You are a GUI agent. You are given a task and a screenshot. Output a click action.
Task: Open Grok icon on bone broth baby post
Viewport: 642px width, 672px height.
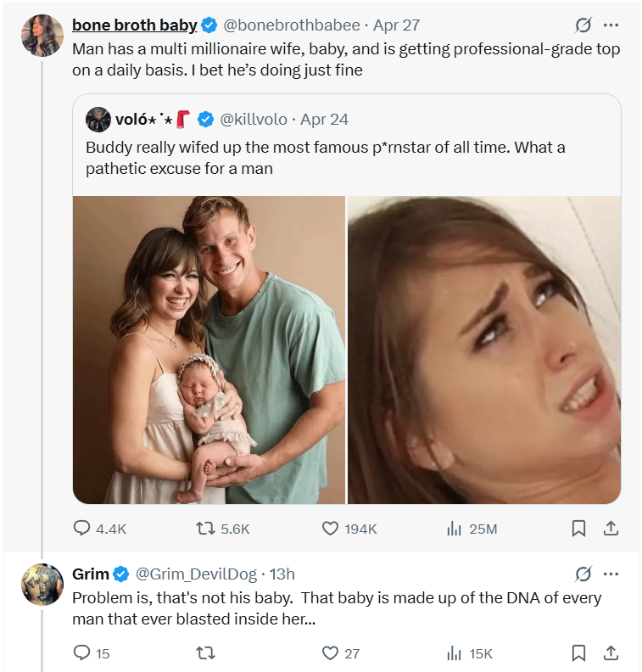tap(583, 25)
